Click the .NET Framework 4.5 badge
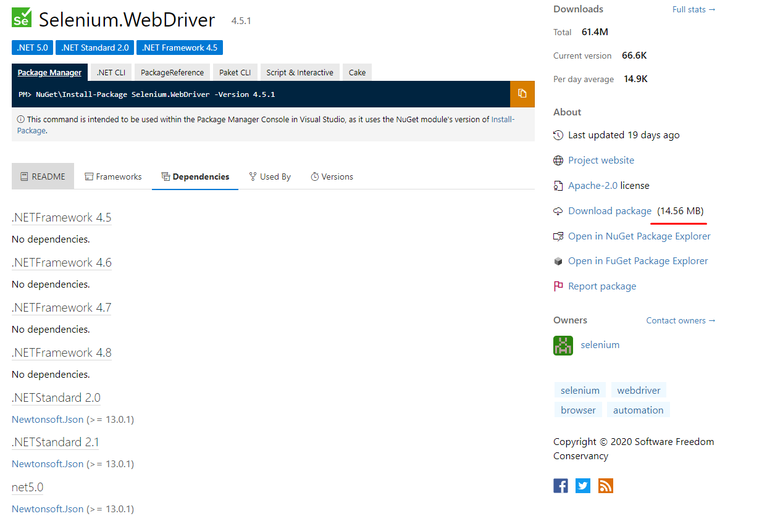This screenshot has width=775, height=532. [180, 48]
